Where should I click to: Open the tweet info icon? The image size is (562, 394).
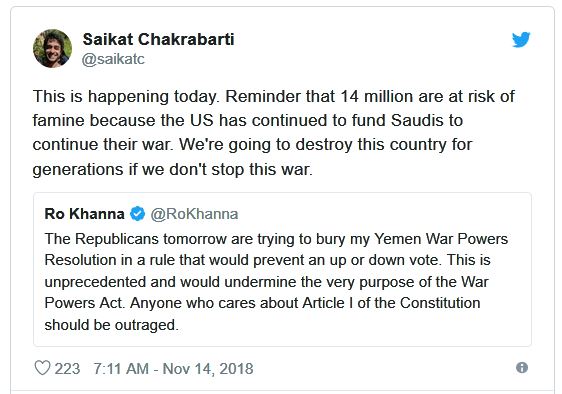pos(522,368)
